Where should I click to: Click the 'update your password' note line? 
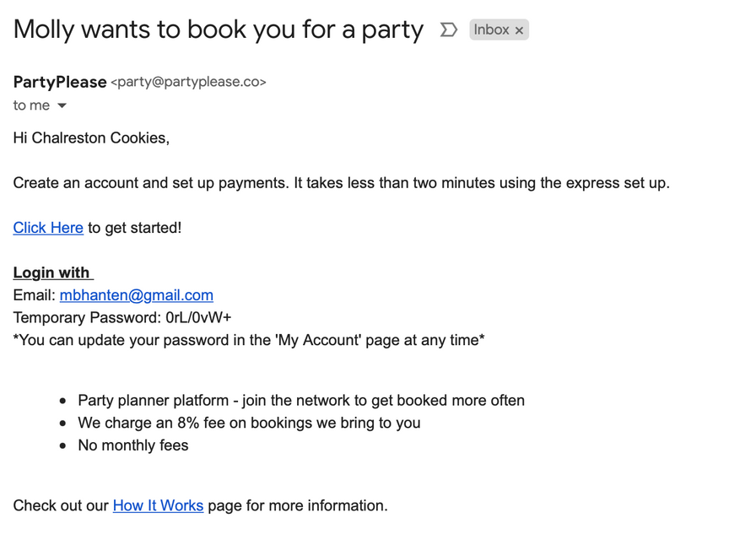coord(249,340)
